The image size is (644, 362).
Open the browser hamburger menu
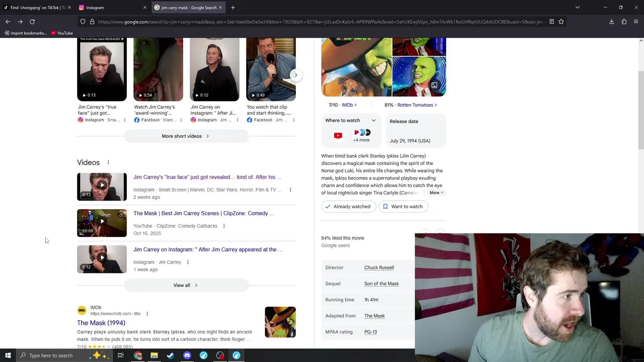[636, 22]
